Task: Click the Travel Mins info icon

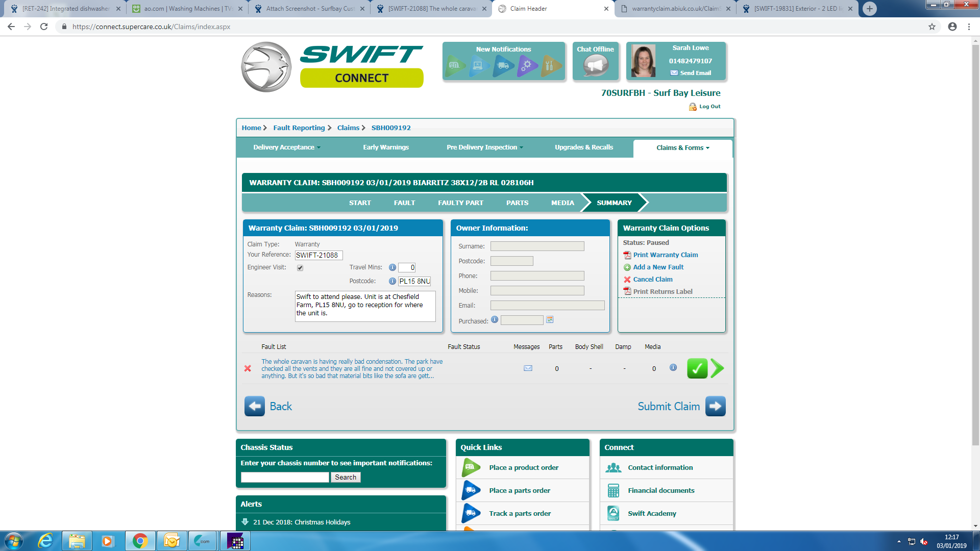Action: 392,267
